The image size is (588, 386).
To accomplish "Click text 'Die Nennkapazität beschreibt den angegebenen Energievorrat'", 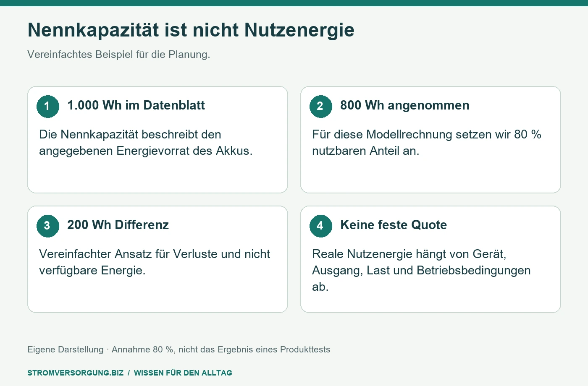I will (146, 143).
